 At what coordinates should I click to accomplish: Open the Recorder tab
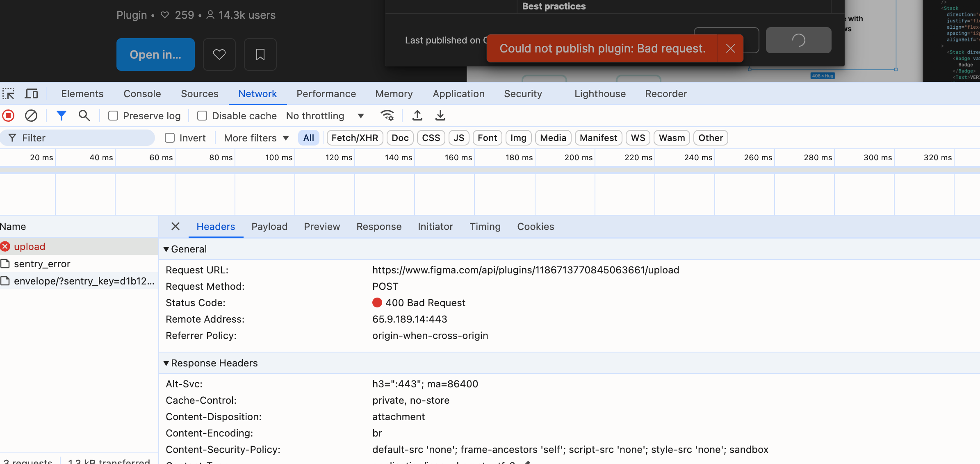click(x=666, y=94)
